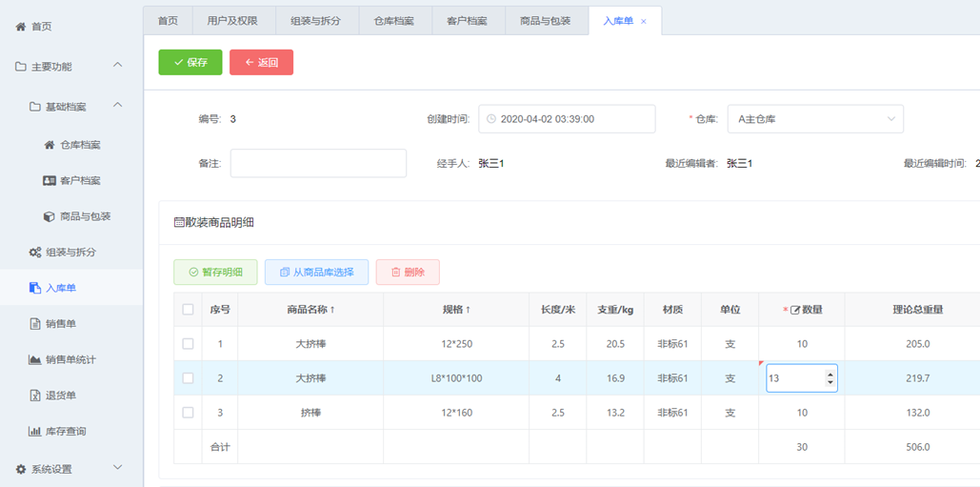
Task: Click the area chart icon beside 销售单统计
Action: click(x=35, y=360)
